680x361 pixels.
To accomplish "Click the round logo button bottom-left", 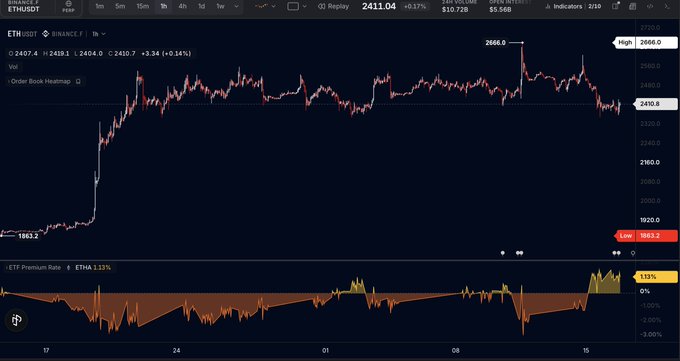I will [16, 321].
